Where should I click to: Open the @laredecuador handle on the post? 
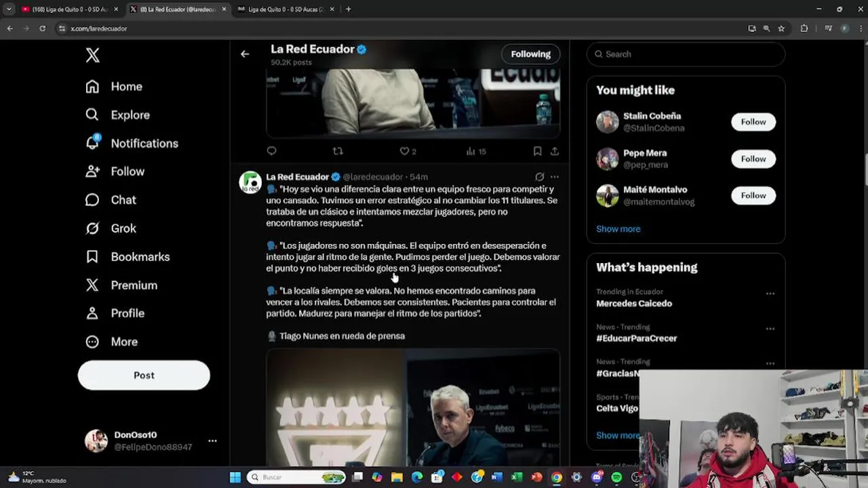pos(373,177)
